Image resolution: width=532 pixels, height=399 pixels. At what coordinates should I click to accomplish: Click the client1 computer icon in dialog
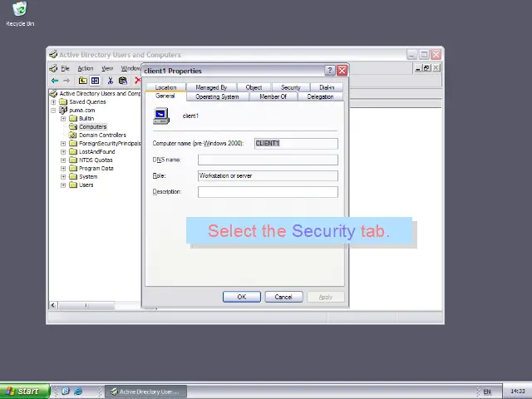tap(161, 116)
